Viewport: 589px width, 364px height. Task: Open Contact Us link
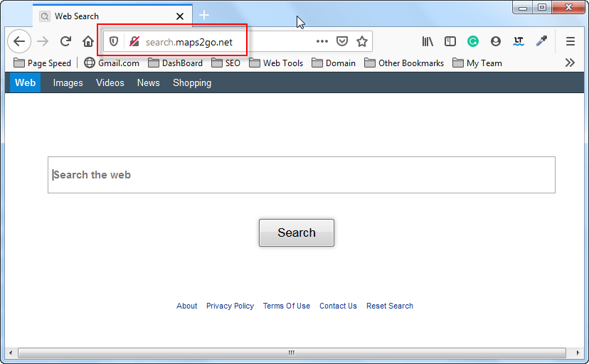(338, 306)
